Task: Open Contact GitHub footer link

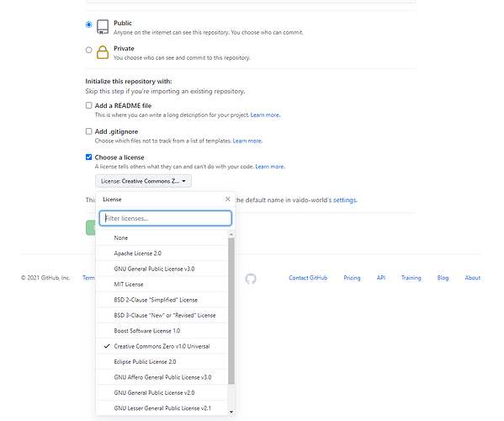Action: (x=308, y=278)
